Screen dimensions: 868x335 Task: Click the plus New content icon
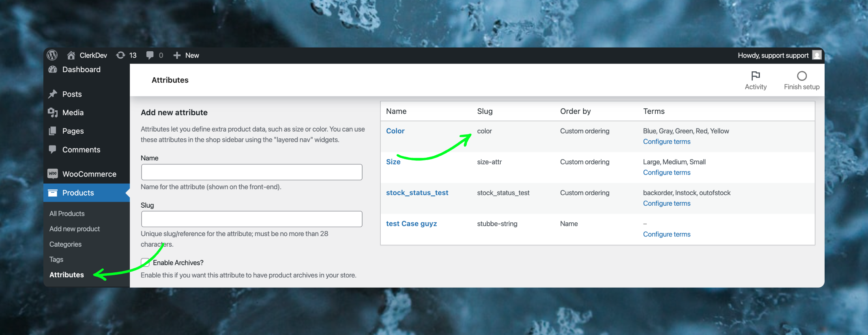coord(177,55)
